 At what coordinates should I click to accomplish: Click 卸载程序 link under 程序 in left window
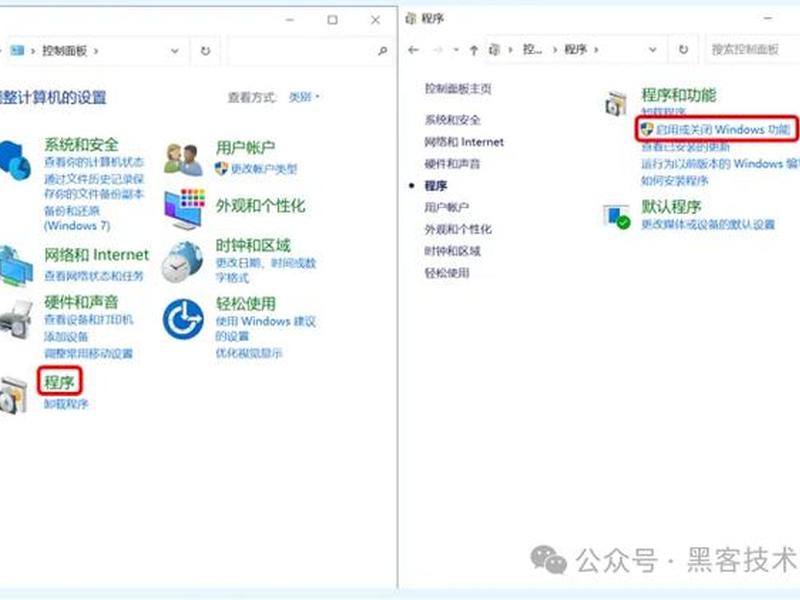tap(66, 404)
